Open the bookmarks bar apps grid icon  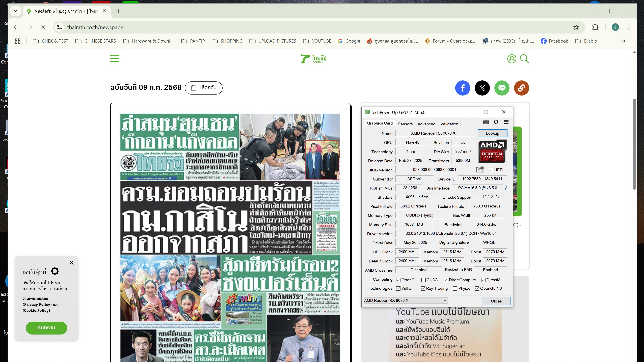click(17, 41)
